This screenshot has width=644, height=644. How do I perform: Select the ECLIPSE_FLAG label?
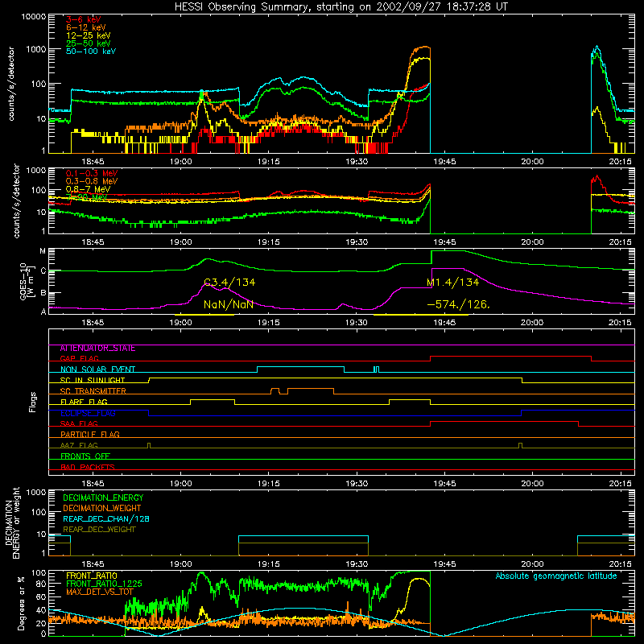click(x=88, y=413)
